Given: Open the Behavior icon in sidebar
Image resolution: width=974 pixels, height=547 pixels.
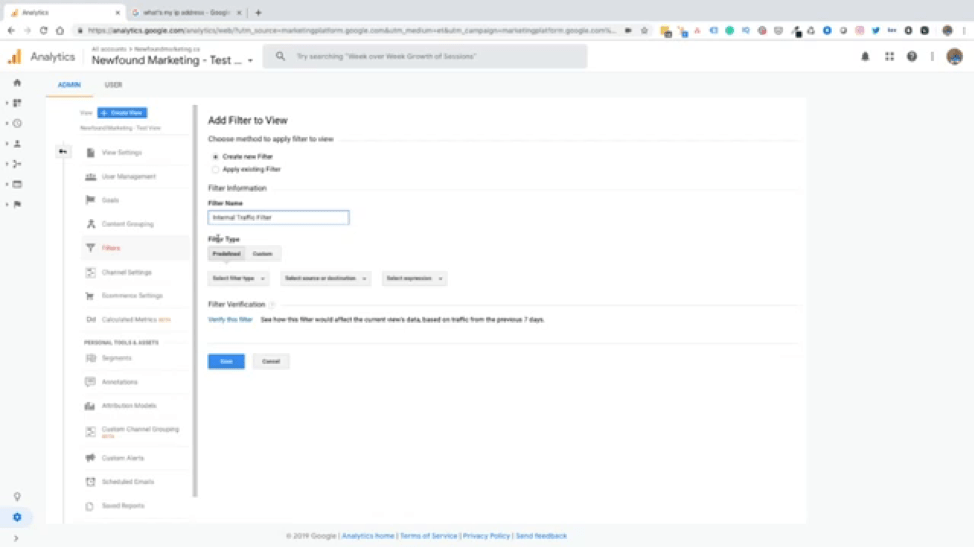Looking at the screenshot, I should pyautogui.click(x=17, y=184).
